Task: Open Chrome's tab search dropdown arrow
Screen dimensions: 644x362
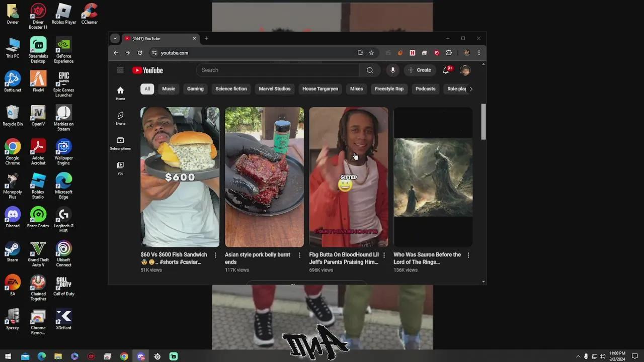Action: click(x=115, y=39)
